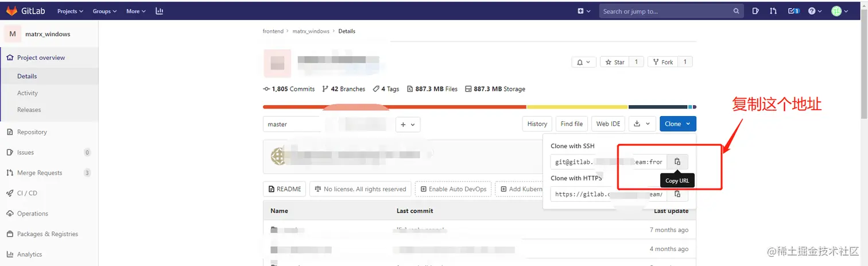The image size is (868, 266).
Task: Select the Clone with SSH URL field
Action: coord(609,162)
